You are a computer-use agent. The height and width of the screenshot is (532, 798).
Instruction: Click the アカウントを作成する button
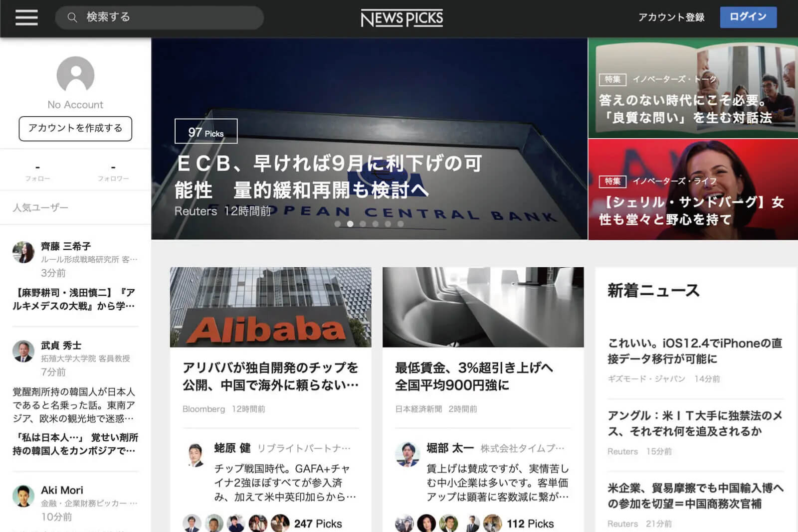[75, 129]
